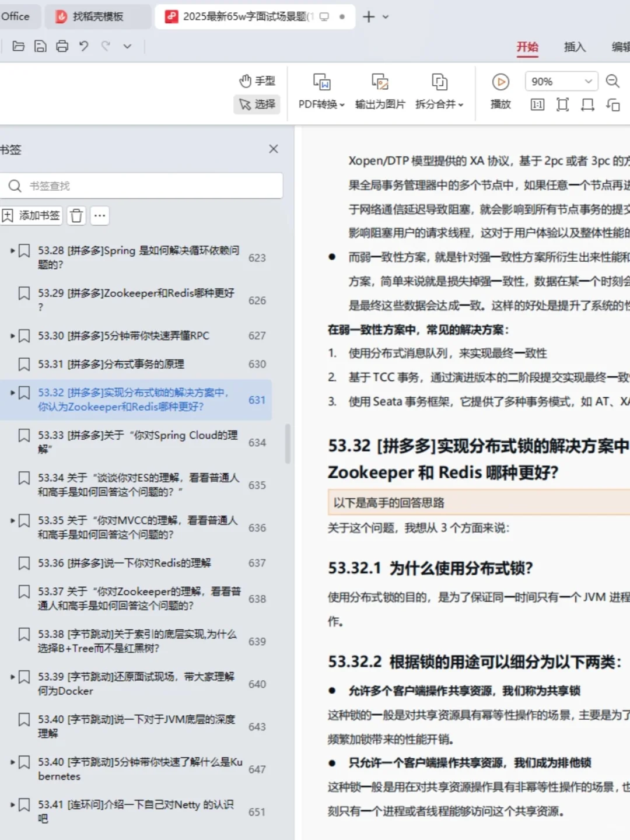Open bookmark 53.40 JVM底层的深度理解
The width and height of the screenshot is (630, 840).
point(136,726)
